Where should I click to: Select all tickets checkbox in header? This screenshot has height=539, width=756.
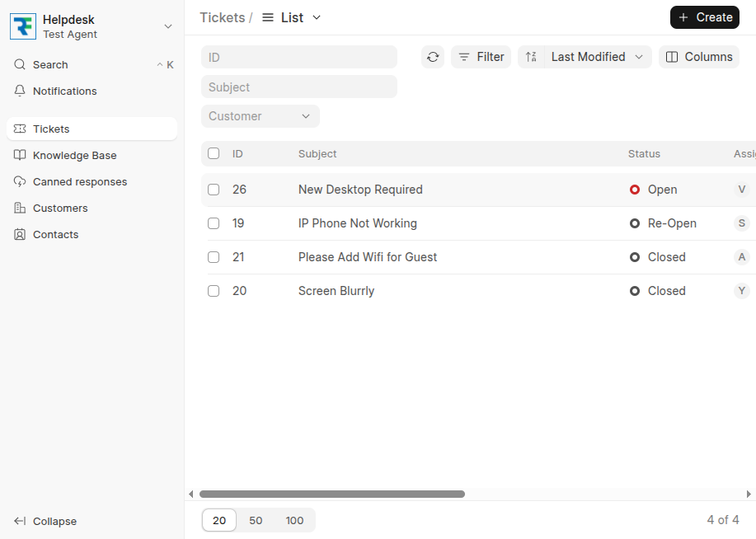point(214,153)
